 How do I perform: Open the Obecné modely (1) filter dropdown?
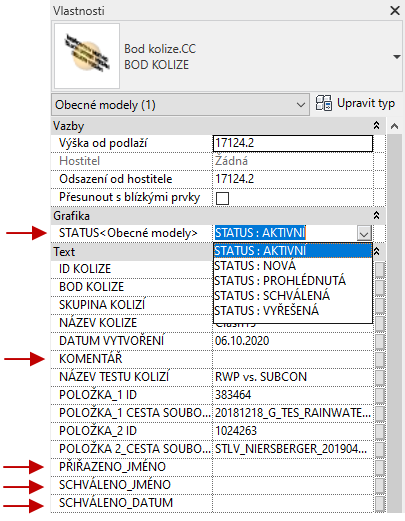tap(180, 105)
